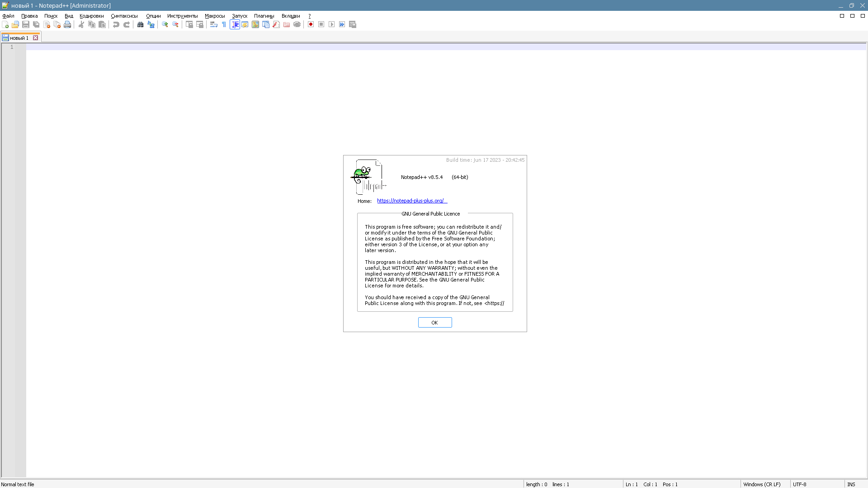The image size is (868, 488).
Task: Toggle word wrap toolbar icon
Action: tap(214, 24)
